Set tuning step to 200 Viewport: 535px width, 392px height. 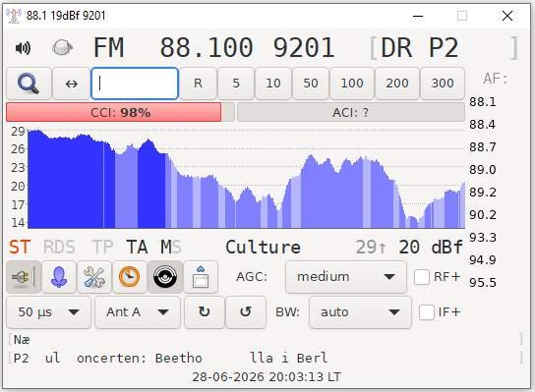(x=397, y=84)
